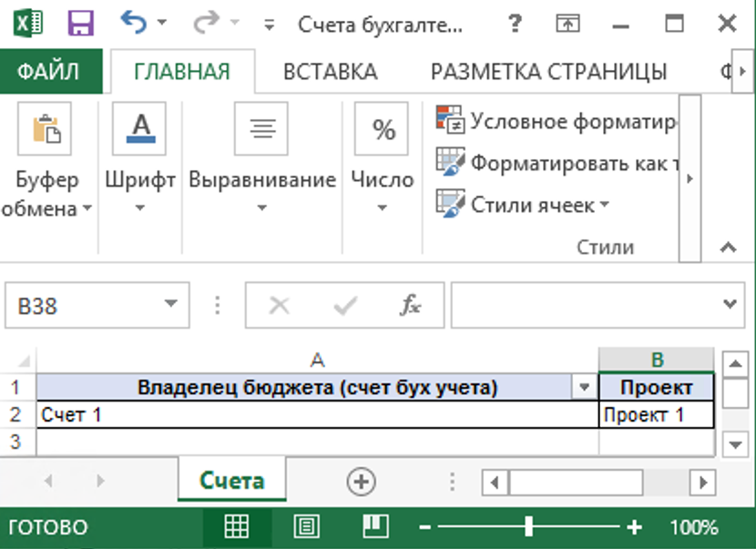Open the Font (Шрифт) group icon
Image resolution: width=756 pixels, height=549 pixels.
point(139,129)
